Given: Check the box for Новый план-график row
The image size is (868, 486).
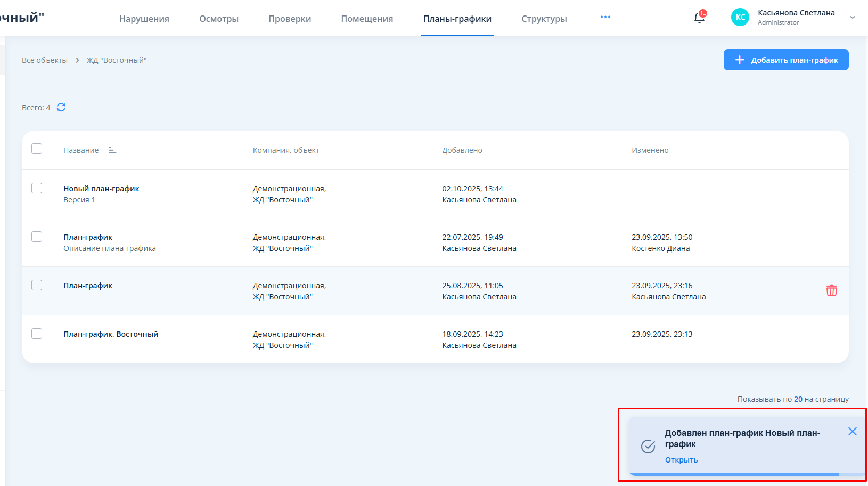Looking at the screenshot, I should pos(37,188).
